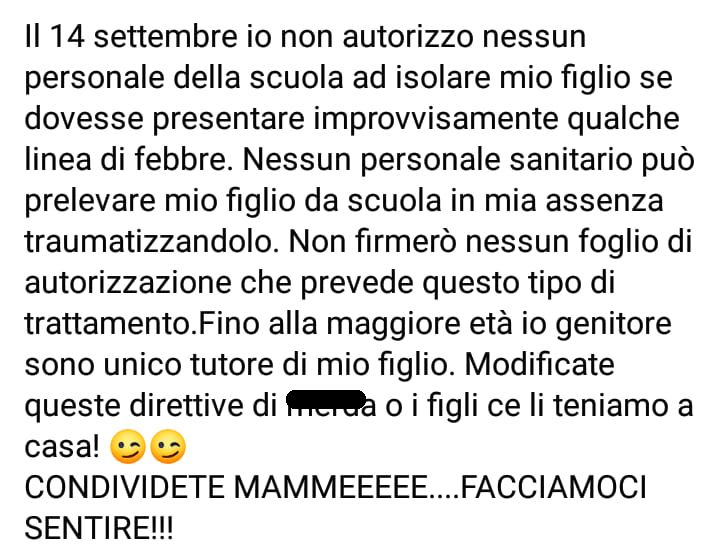Select the word settembre
This screenshot has height=556, width=720.
point(165,36)
